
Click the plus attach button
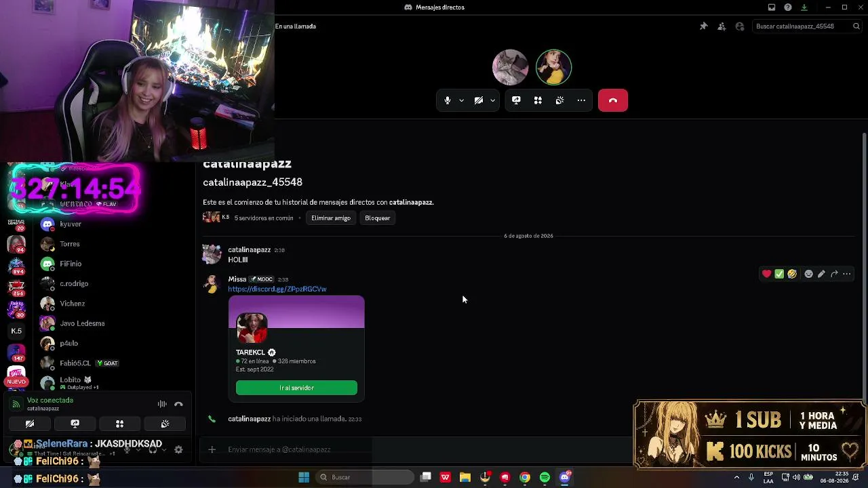(212, 449)
